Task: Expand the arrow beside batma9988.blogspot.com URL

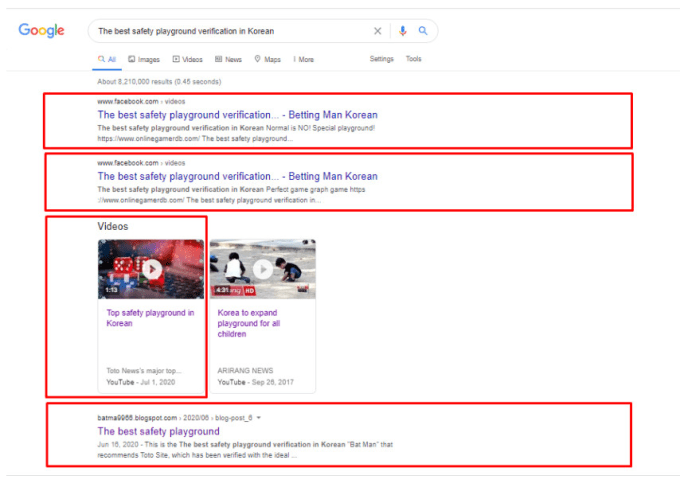Action: tap(260, 417)
